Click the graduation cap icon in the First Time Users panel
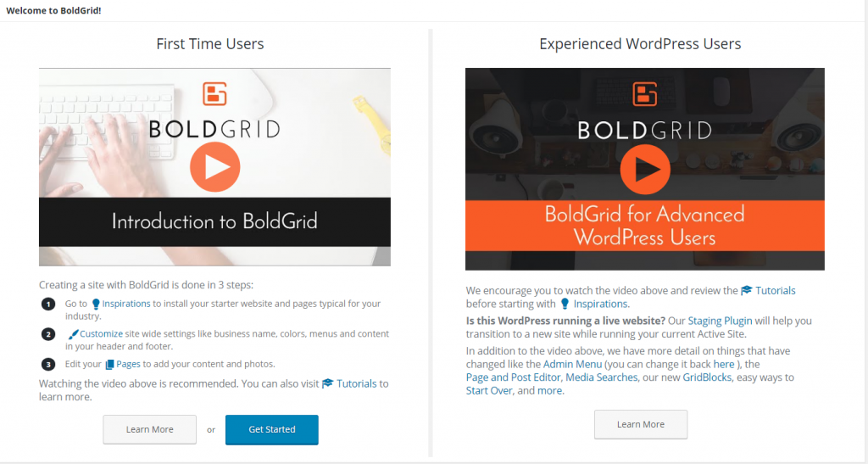 (x=327, y=384)
